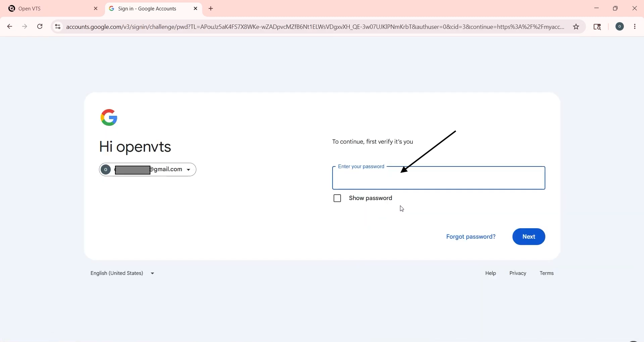
Task: Open the Help link
Action: [x=491, y=274]
